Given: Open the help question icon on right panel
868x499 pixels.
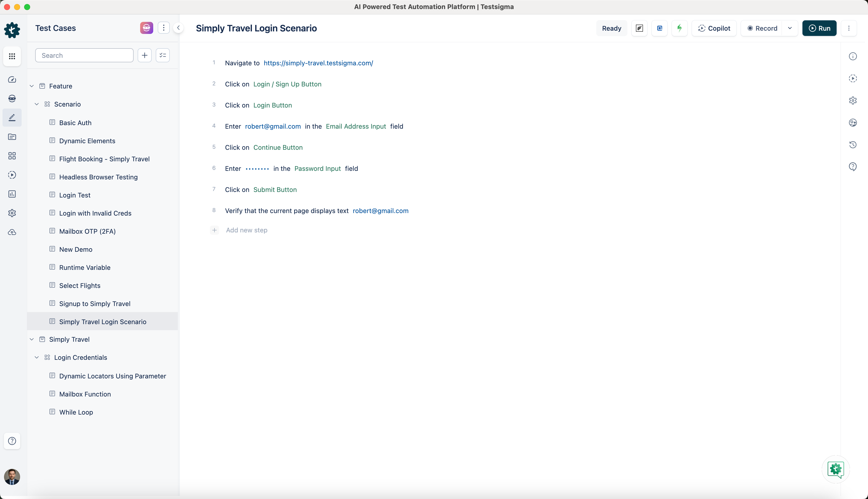Looking at the screenshot, I should click(x=853, y=167).
